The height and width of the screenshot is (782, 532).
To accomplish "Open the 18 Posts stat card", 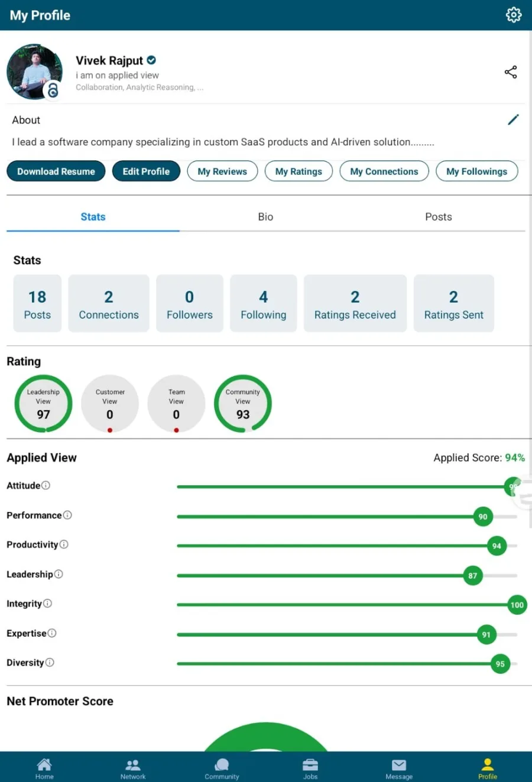I will (37, 303).
